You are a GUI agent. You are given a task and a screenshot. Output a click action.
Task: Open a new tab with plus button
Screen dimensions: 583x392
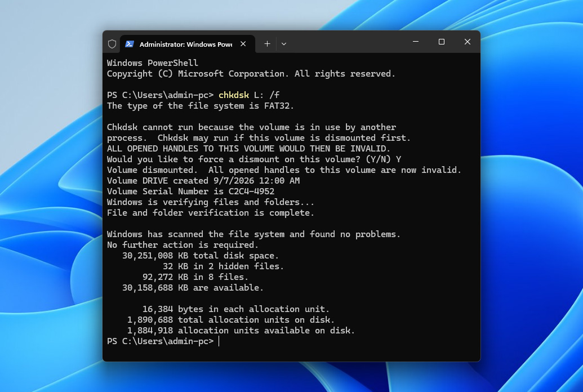point(267,44)
